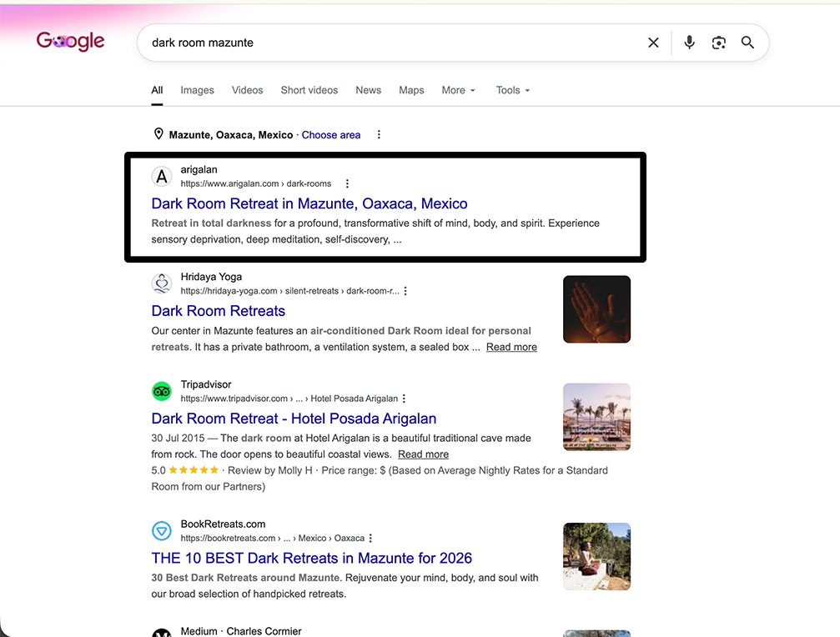Viewport: 840px width, 637px height.
Task: Open Dark Room Retreat in Mazunte, Oaxaca link
Action: point(309,203)
